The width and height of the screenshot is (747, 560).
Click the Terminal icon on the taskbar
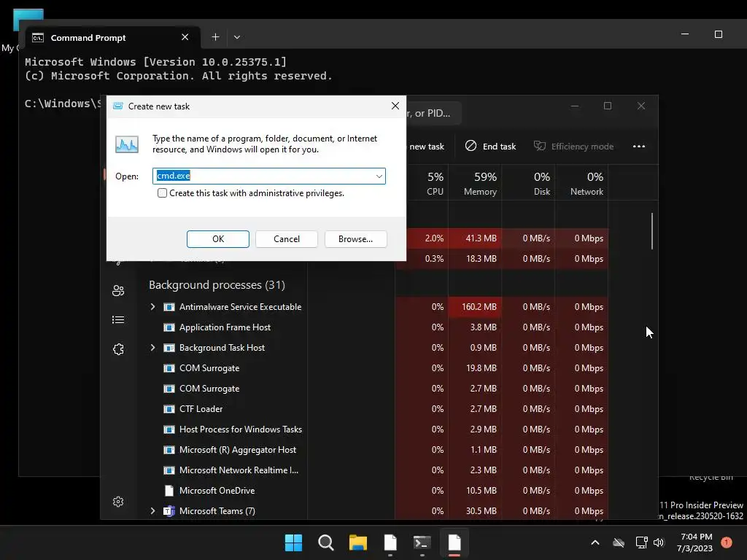422,542
